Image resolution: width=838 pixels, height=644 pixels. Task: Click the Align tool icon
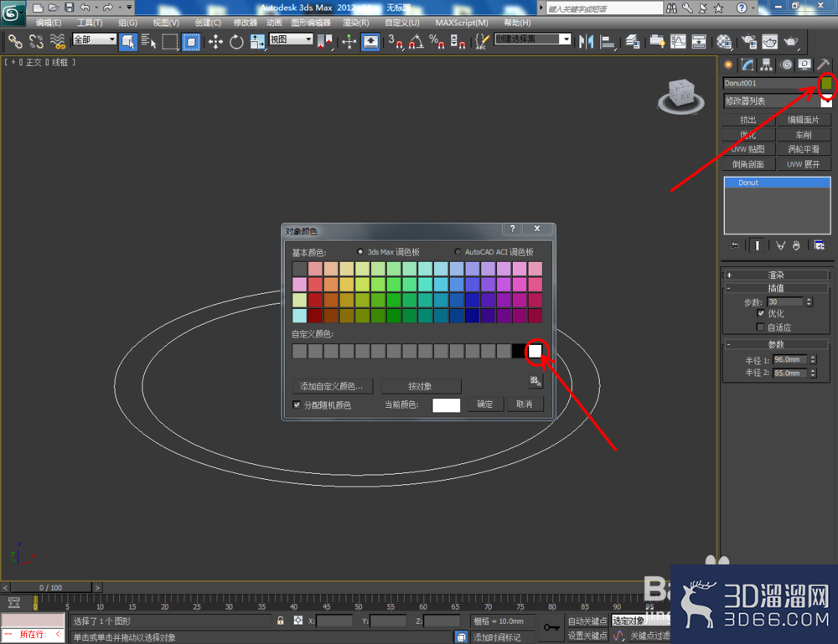coord(608,42)
